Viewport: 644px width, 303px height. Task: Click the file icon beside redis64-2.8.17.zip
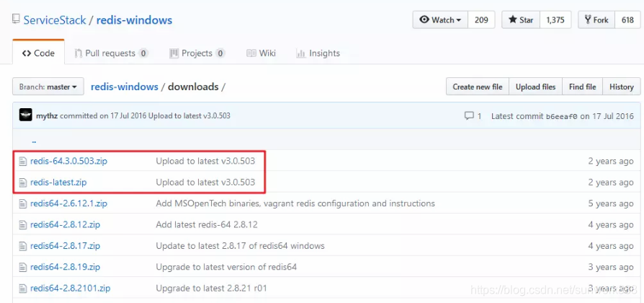point(22,246)
